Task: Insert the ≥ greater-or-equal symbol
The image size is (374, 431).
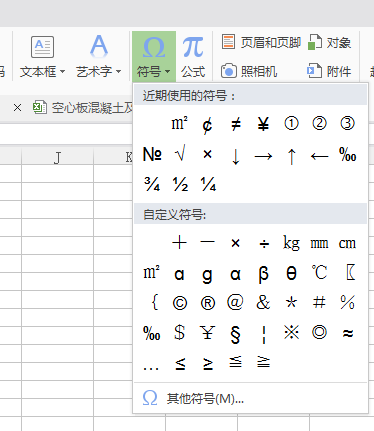Action: pyautogui.click(x=208, y=364)
